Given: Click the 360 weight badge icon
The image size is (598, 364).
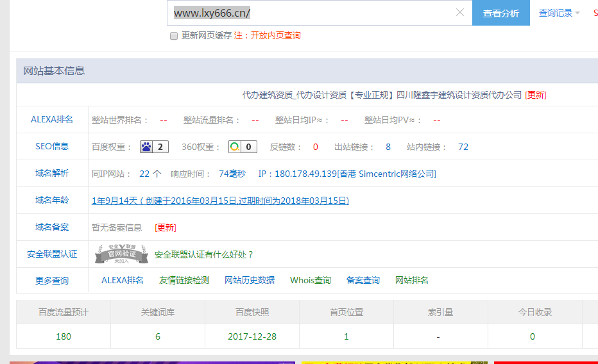Looking at the screenshot, I should coord(243,147).
